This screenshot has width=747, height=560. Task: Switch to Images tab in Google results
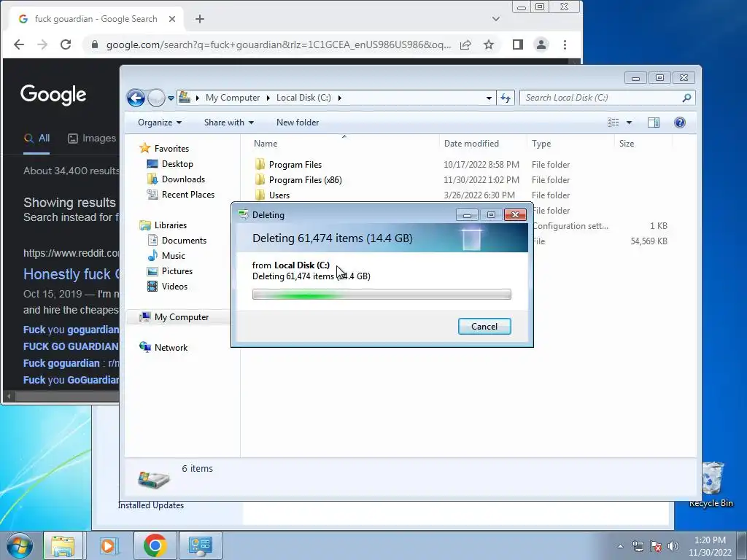[x=92, y=139]
